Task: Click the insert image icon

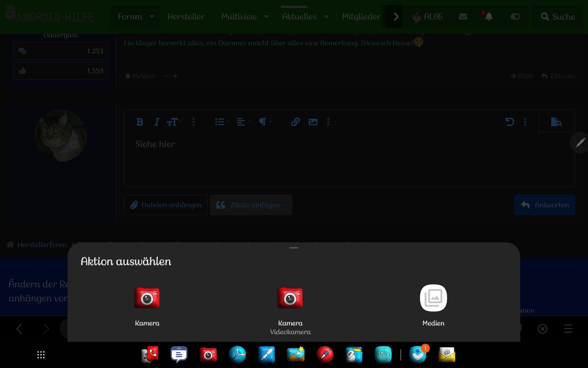Action: pyautogui.click(x=313, y=122)
